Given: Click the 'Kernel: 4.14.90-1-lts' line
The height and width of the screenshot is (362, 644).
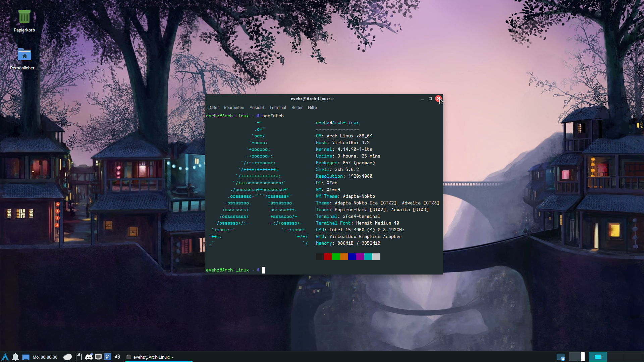Looking at the screenshot, I should pos(344,149).
